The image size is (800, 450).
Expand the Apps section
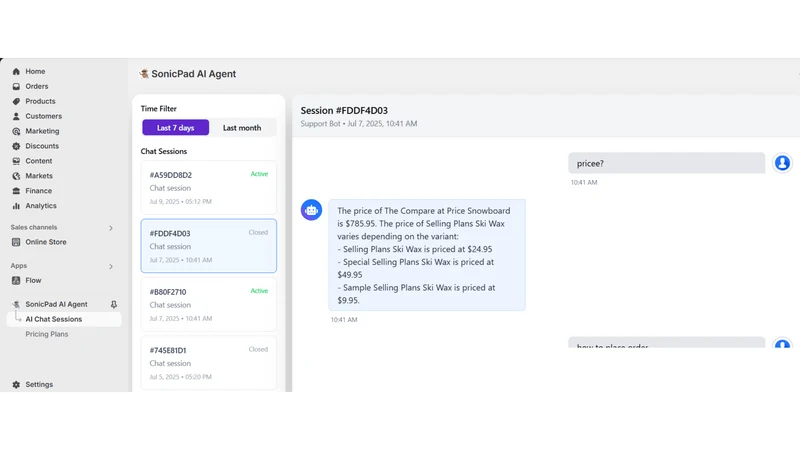tap(111, 266)
